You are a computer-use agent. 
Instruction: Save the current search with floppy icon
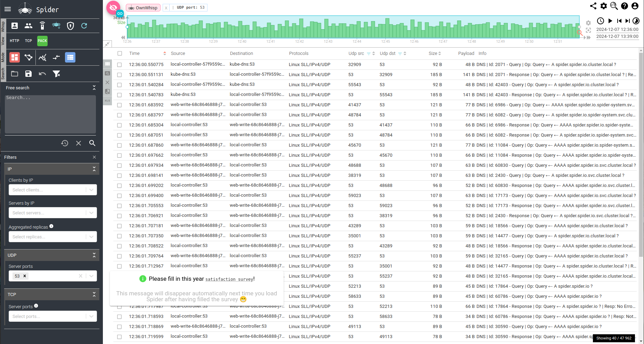pyautogui.click(x=28, y=74)
